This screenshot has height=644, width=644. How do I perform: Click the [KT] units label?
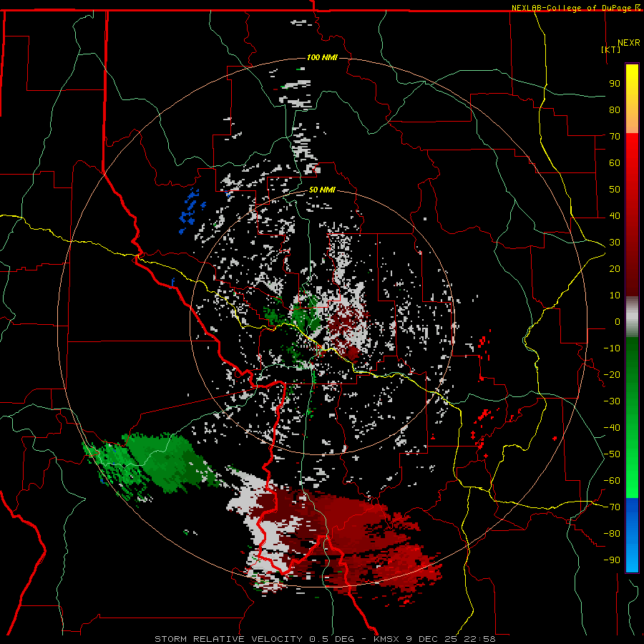[x=611, y=49]
